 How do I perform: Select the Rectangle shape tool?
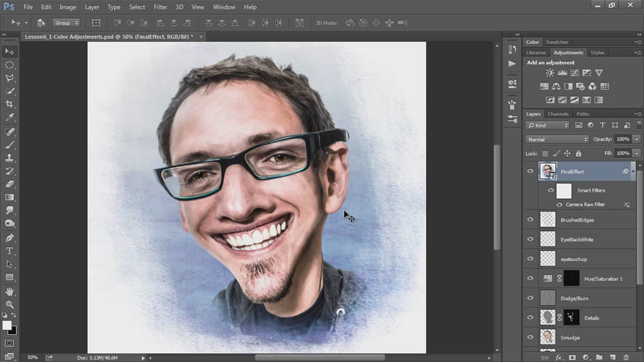pos(10,277)
